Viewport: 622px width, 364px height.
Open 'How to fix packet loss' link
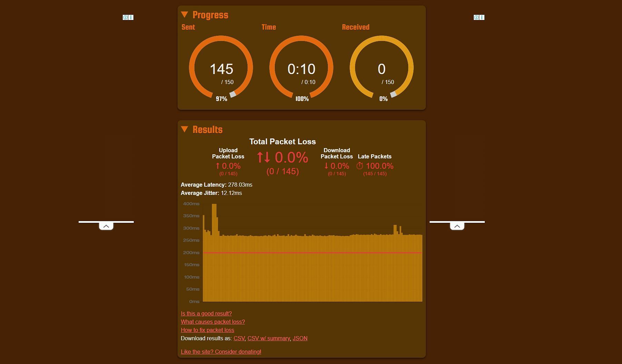click(x=207, y=330)
